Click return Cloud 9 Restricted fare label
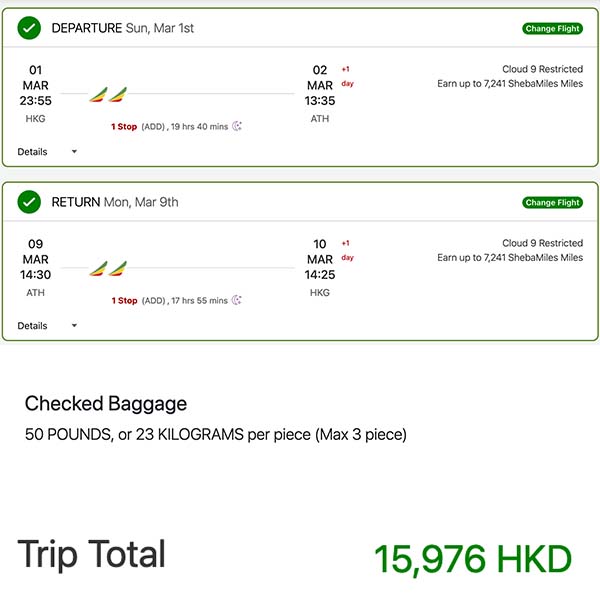Viewport: 600px width, 600px height. coord(542,243)
